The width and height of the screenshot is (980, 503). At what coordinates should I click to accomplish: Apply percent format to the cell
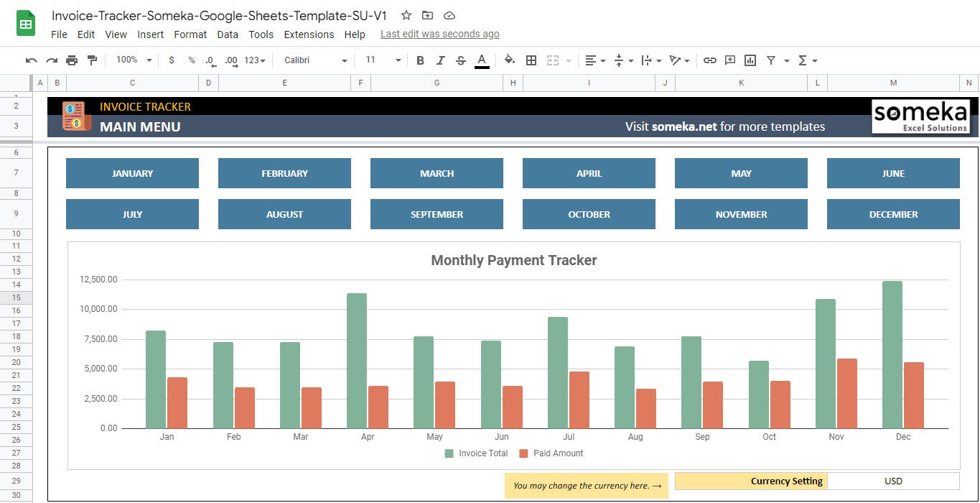192,60
